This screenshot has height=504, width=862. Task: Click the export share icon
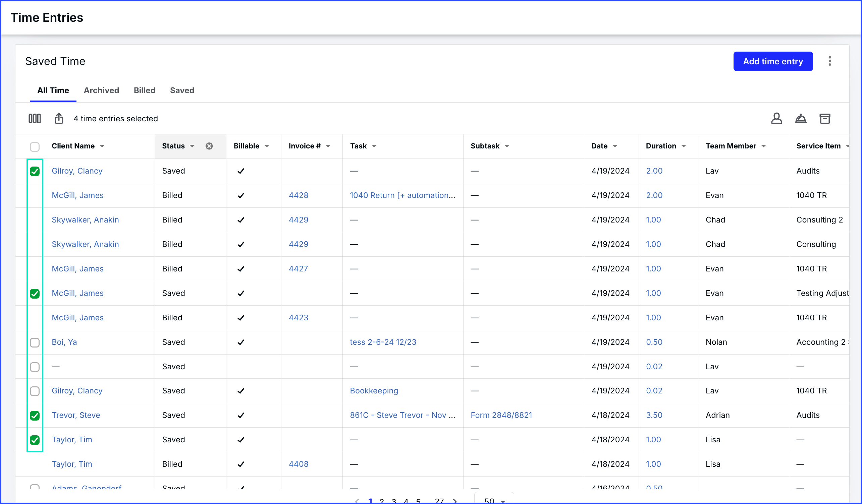click(59, 119)
